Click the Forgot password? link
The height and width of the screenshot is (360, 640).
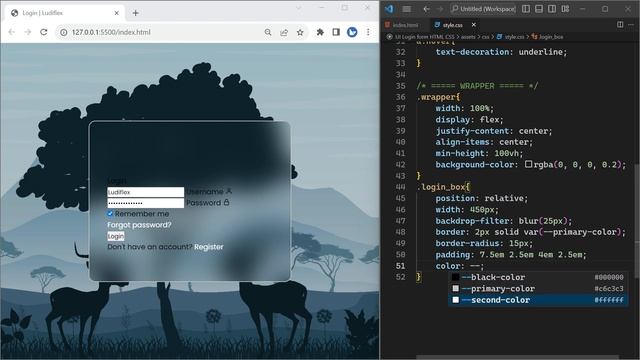pyautogui.click(x=139, y=225)
